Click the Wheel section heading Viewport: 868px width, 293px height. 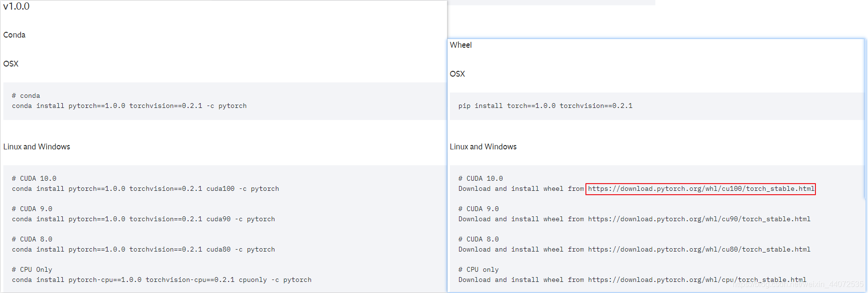pyautogui.click(x=461, y=45)
